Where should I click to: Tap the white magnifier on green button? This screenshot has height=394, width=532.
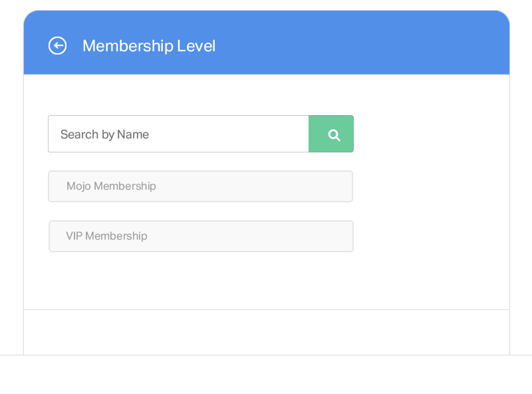[334, 135]
